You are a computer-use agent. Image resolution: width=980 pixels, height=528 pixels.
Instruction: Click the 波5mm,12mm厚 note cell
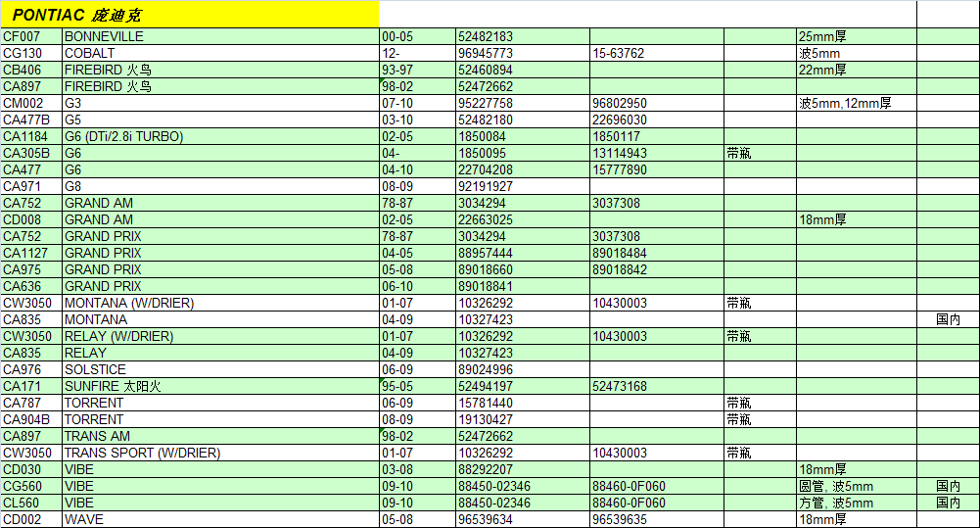pyautogui.click(x=857, y=103)
